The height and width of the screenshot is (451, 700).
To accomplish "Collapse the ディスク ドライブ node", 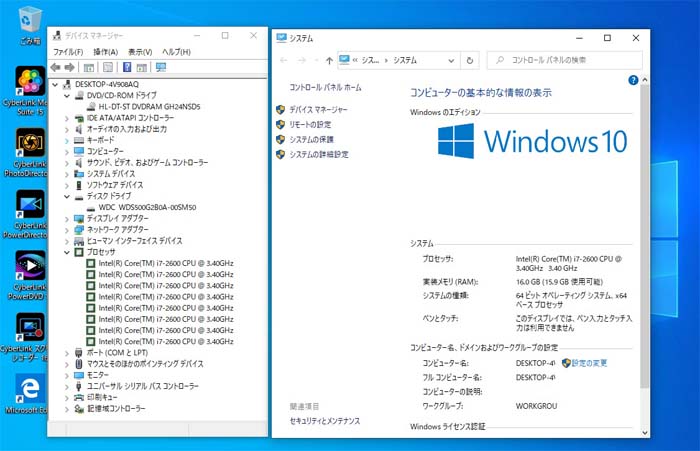I will pos(67,196).
